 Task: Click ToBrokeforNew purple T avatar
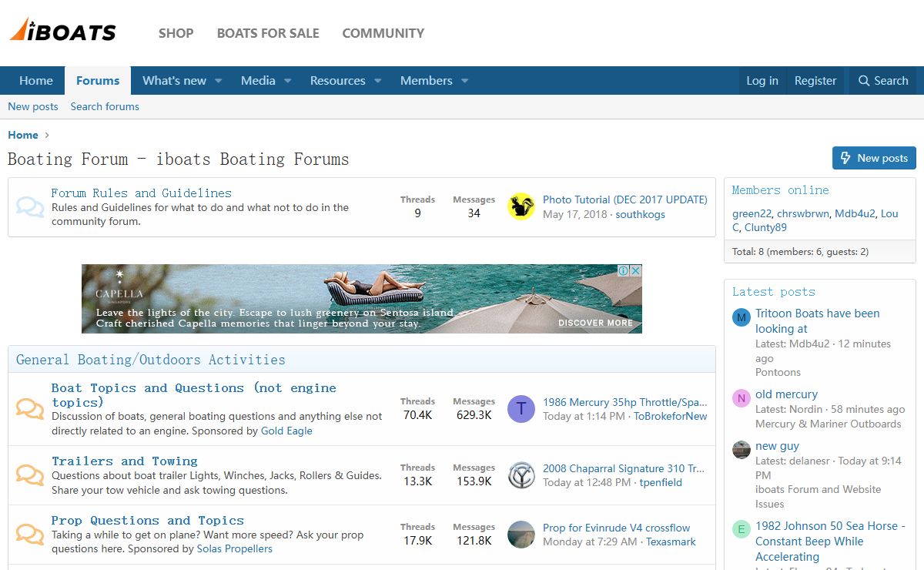pos(521,408)
